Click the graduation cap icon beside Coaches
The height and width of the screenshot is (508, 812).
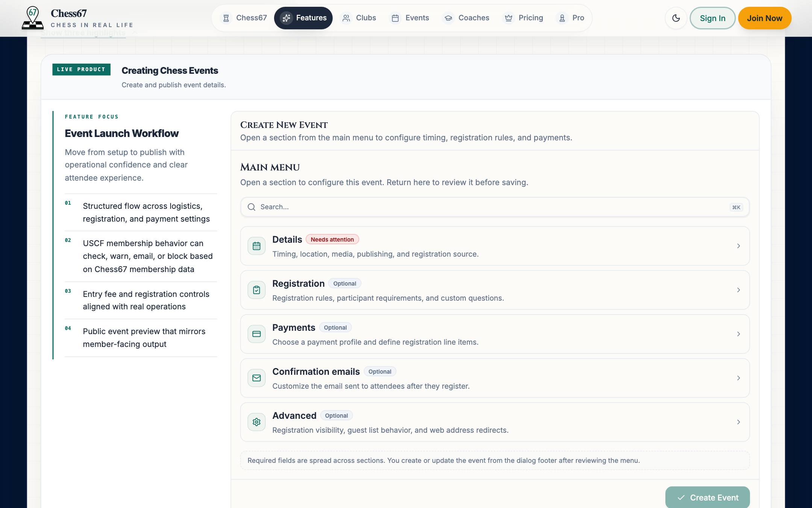[448, 18]
